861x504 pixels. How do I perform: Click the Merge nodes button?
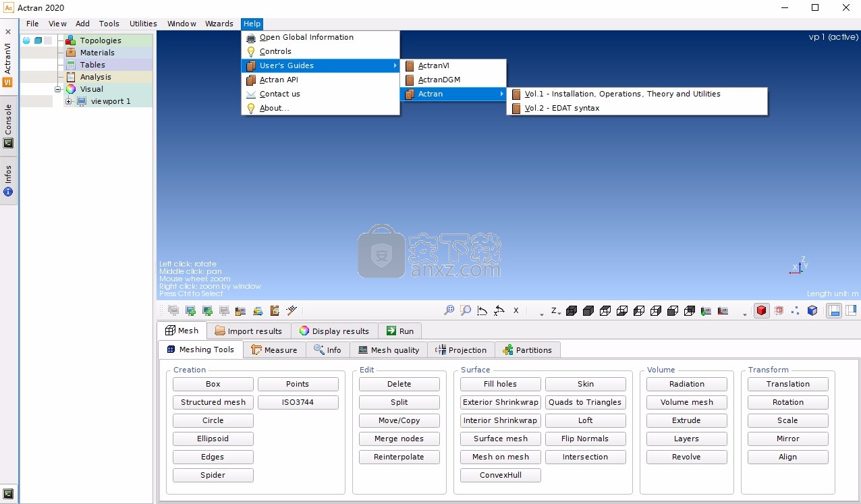pos(399,439)
